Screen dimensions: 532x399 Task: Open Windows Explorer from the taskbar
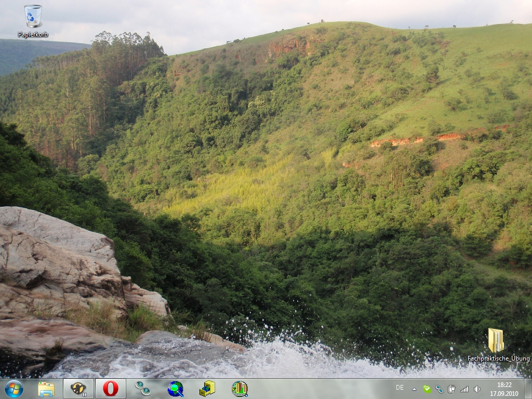46,389
